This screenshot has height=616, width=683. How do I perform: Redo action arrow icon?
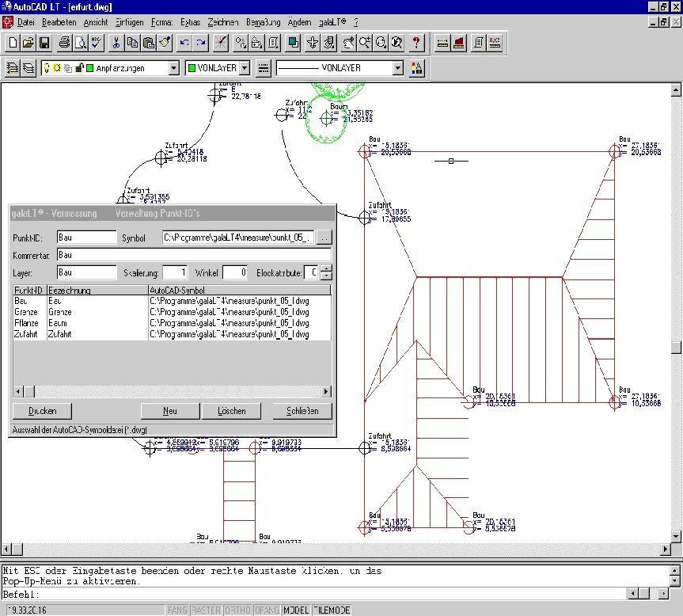[x=201, y=43]
